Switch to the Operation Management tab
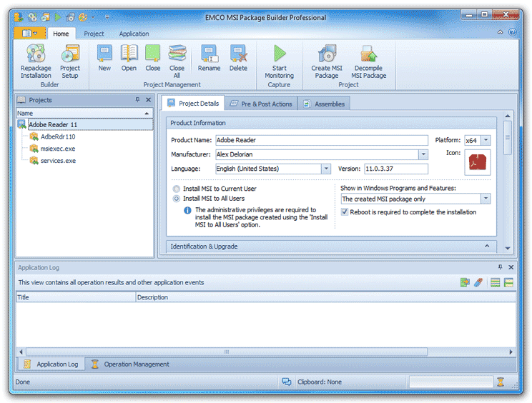This screenshot has width=532, height=403. click(131, 364)
